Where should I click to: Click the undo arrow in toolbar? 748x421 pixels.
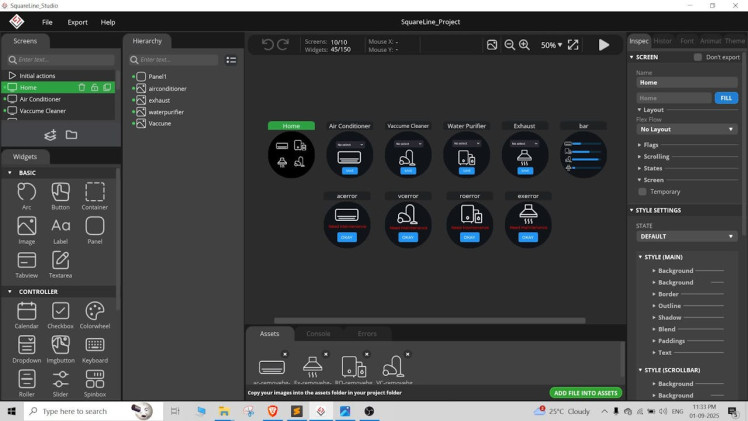click(267, 45)
